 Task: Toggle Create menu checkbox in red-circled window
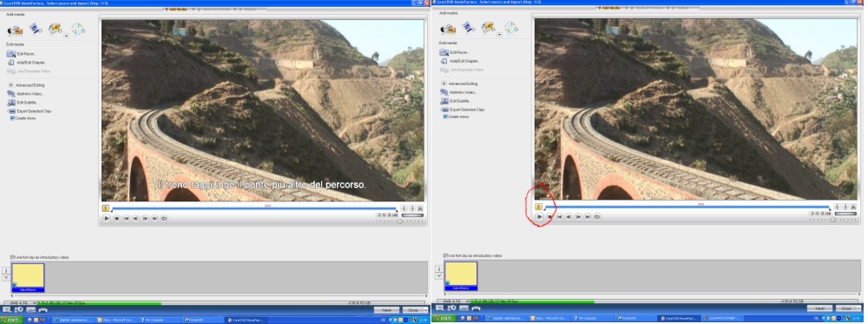tap(445, 117)
